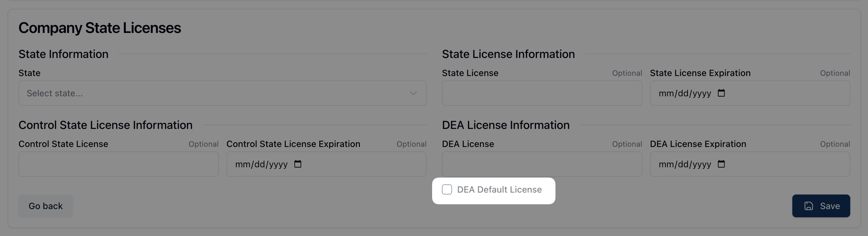Open the DEA License Expiration calendar icon
The height and width of the screenshot is (236, 868).
[721, 164]
